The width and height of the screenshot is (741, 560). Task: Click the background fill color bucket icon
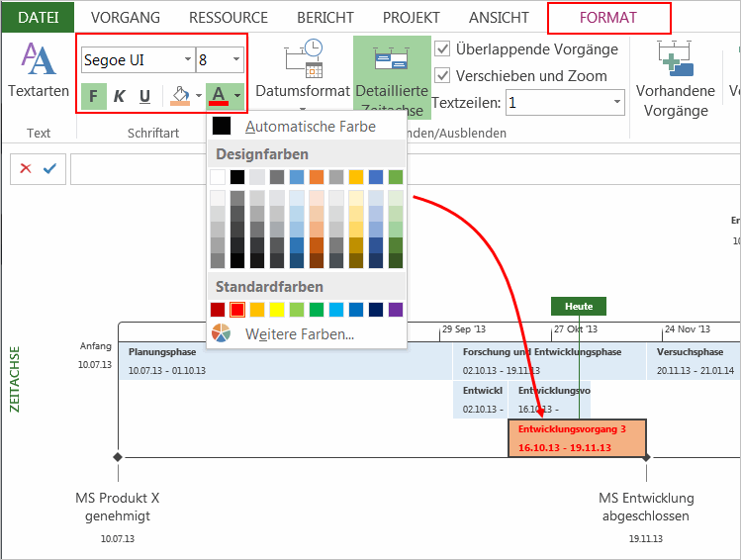point(180,96)
